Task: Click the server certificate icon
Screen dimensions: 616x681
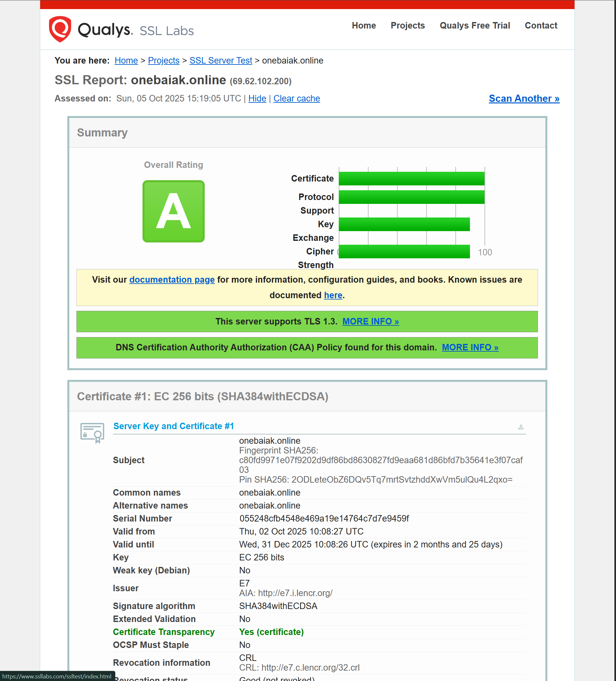Action: pos(92,432)
